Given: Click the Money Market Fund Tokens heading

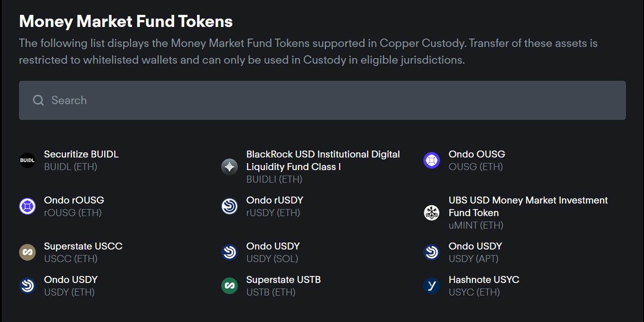Looking at the screenshot, I should pyautogui.click(x=126, y=21).
